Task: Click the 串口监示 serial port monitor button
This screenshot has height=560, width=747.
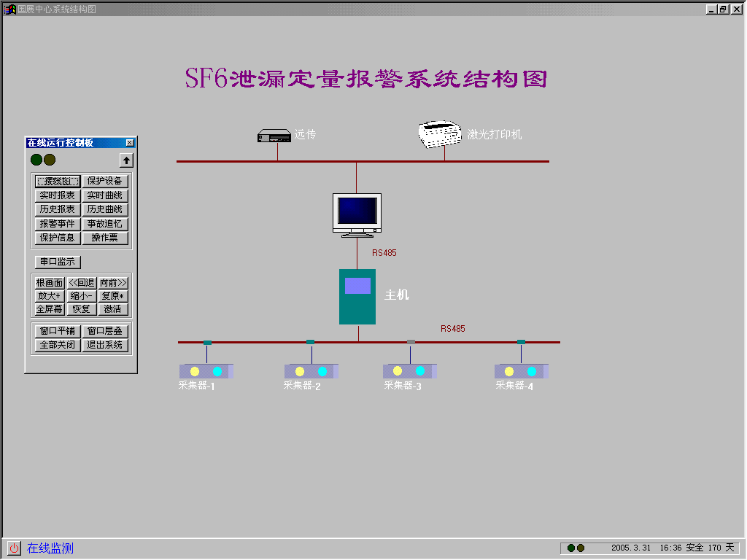Action: (58, 262)
